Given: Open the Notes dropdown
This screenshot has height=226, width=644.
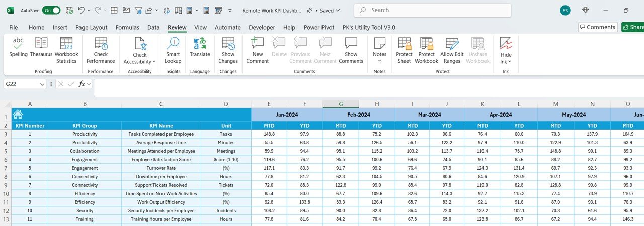Looking at the screenshot, I should click(379, 50).
